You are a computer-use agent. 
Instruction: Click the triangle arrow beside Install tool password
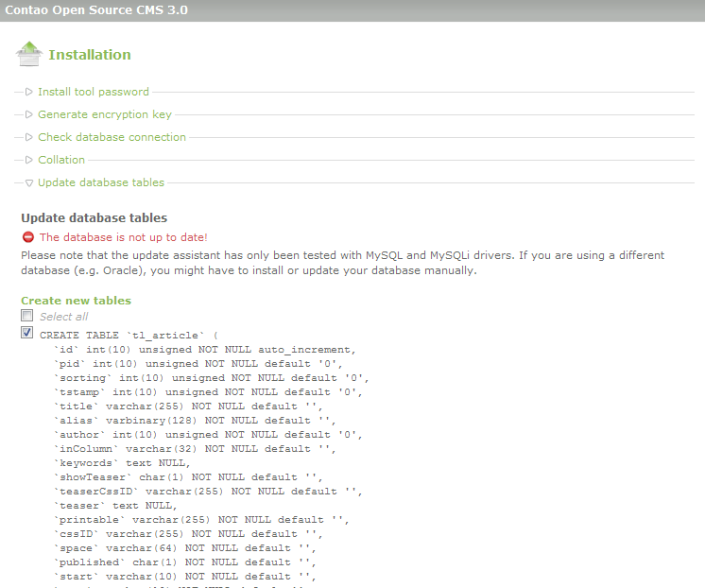pos(29,92)
